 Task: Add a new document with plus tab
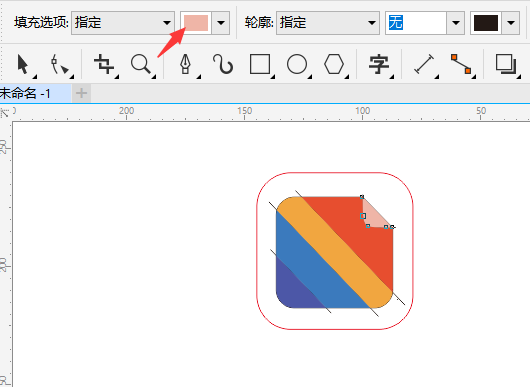pos(81,93)
